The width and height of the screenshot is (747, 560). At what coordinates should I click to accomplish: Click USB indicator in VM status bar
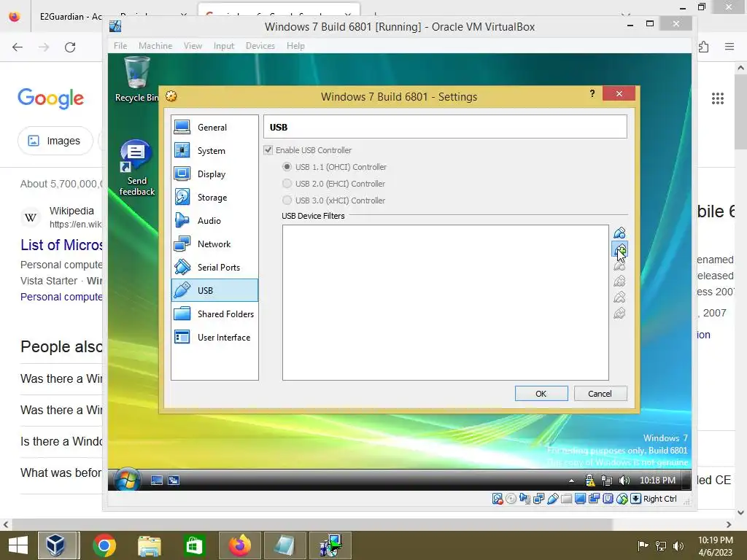[x=553, y=499]
